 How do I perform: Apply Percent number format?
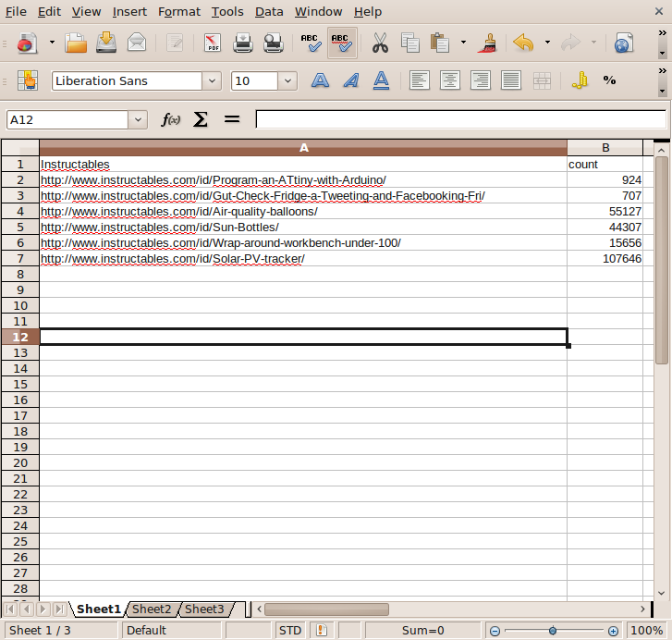(609, 80)
